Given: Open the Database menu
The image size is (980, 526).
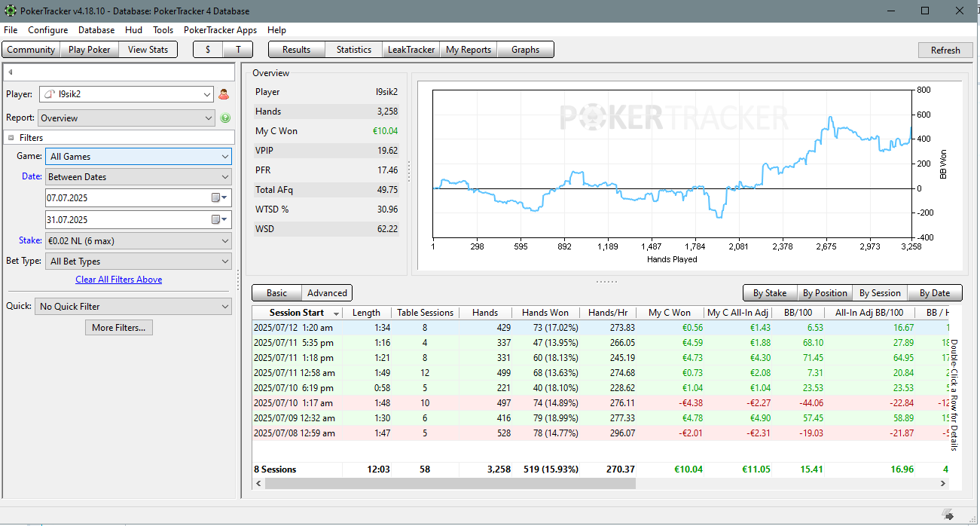Looking at the screenshot, I should pyautogui.click(x=96, y=30).
